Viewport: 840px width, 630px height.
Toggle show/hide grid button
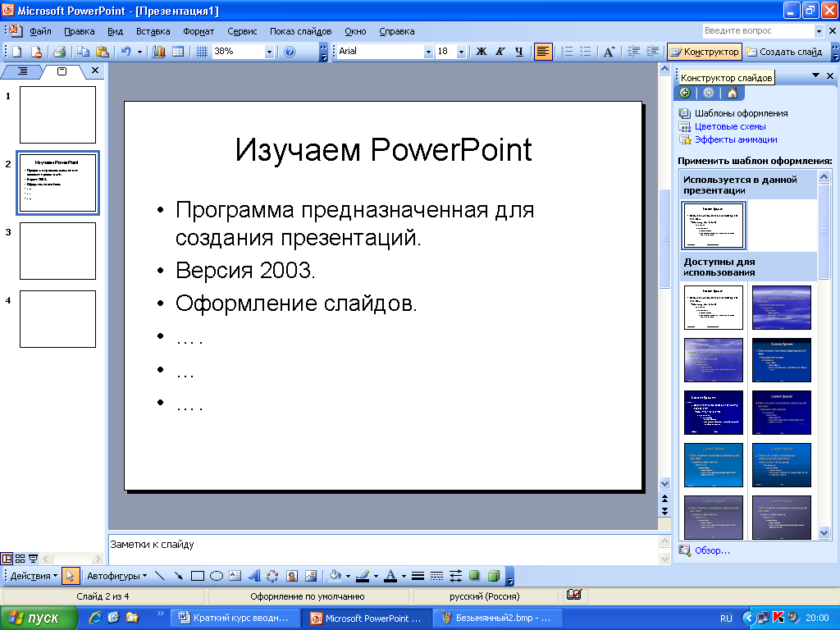pos(202,52)
